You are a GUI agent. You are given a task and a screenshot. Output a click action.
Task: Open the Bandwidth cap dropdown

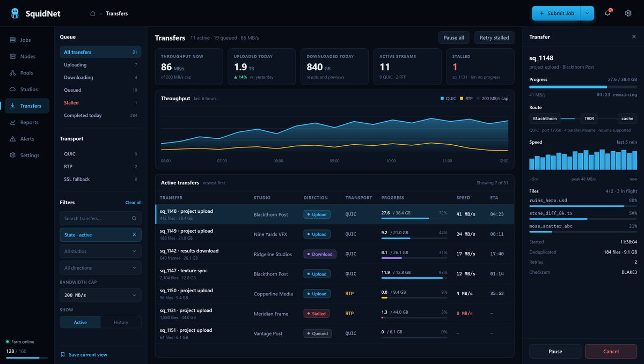(100, 295)
